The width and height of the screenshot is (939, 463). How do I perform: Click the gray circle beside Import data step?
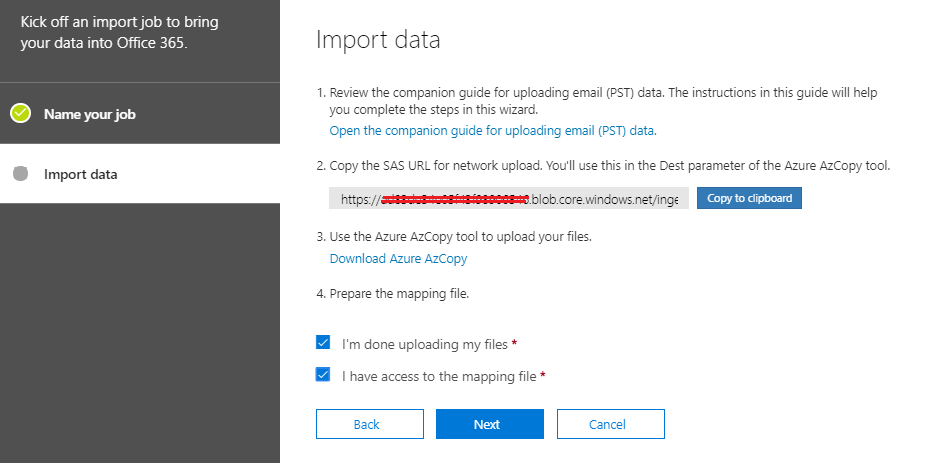20,174
